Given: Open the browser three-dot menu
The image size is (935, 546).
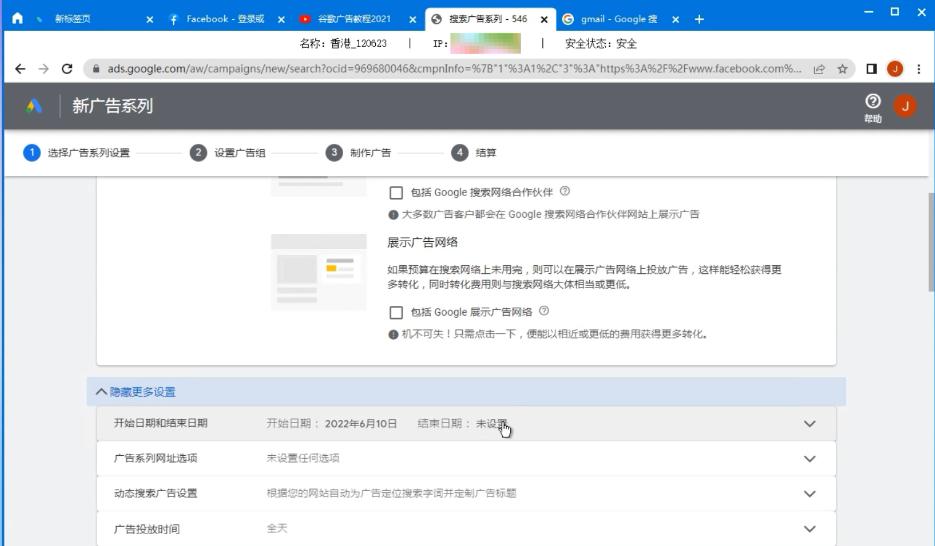Looking at the screenshot, I should click(918, 69).
